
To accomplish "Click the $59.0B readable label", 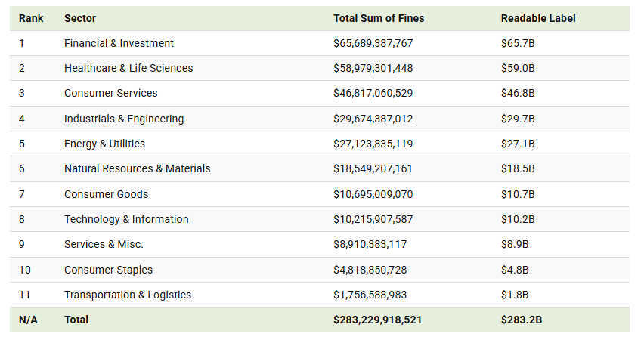I will [x=518, y=68].
